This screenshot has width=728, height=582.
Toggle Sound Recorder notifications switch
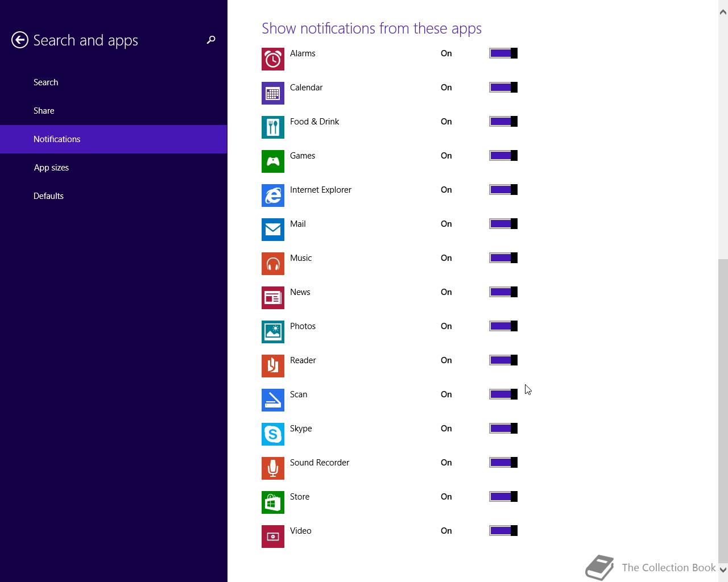503,463
